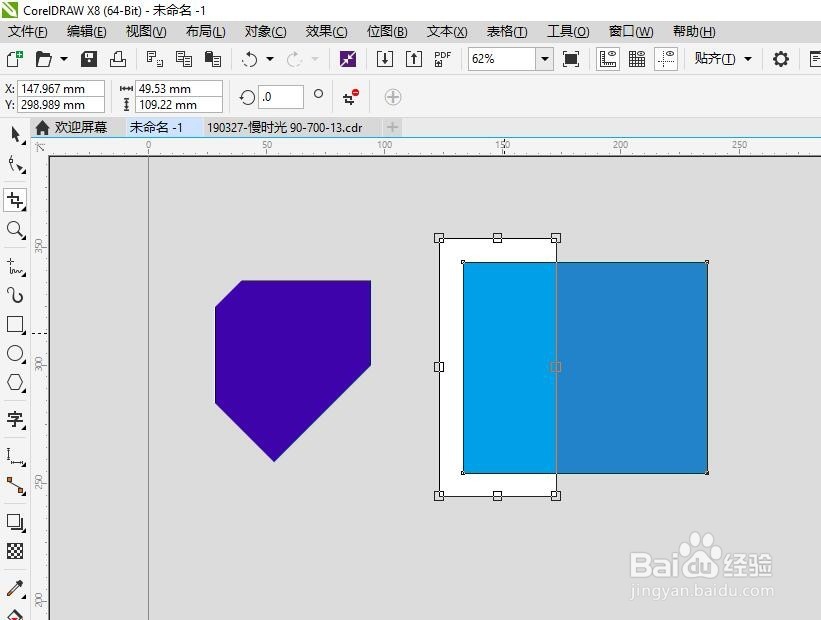
Task: Open the 文本(X) menu
Action: [x=447, y=31]
